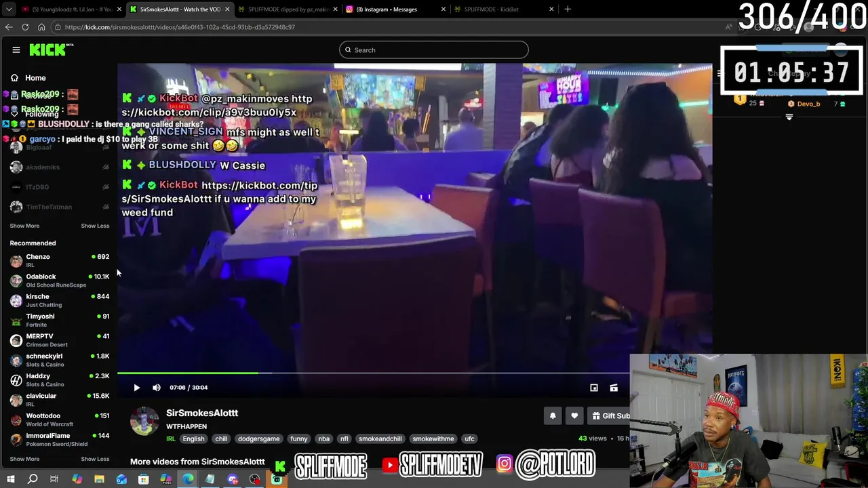Switch to Instagram Messages browser tab

coord(395,9)
